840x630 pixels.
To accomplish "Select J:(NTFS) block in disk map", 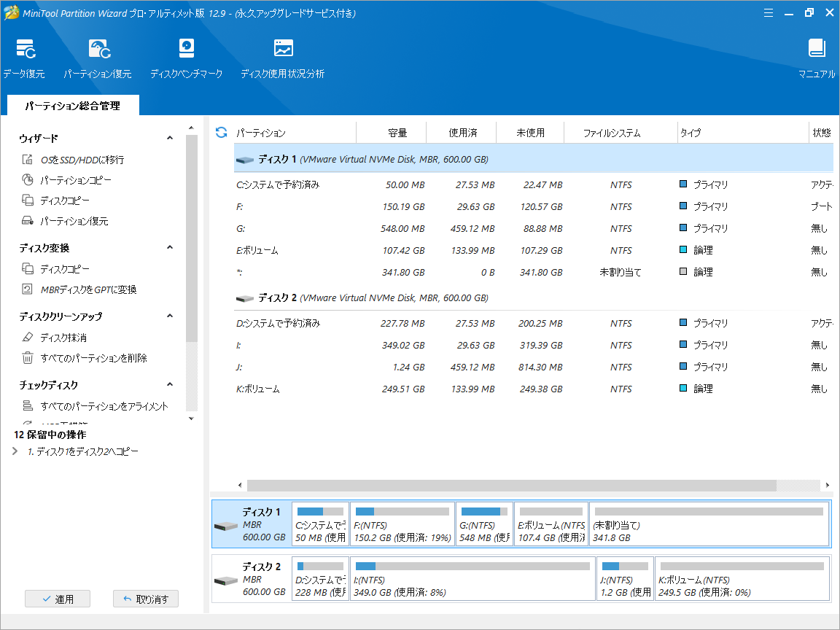I will pyautogui.click(x=625, y=578).
